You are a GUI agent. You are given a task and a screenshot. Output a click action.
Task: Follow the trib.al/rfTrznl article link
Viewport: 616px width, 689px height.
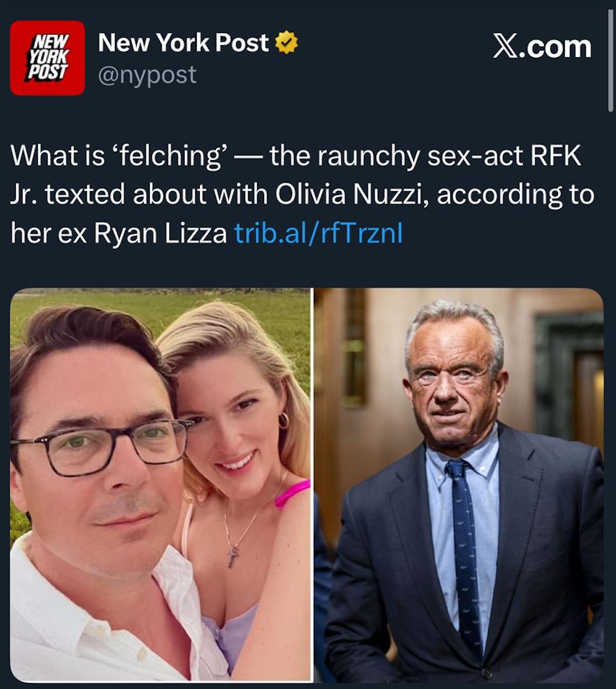pos(319,233)
